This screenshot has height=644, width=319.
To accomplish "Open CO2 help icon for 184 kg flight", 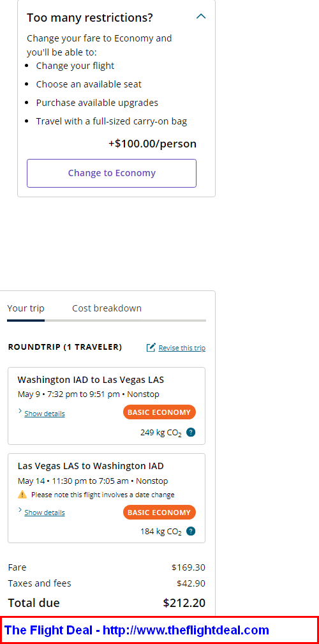I will (x=191, y=532).
